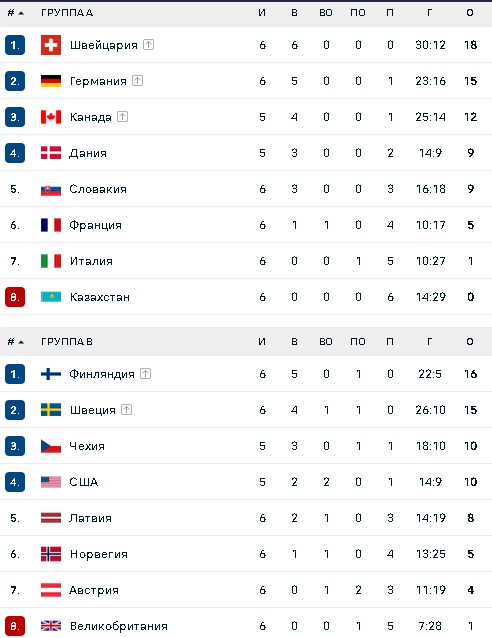This screenshot has height=638, width=492.
Task: Click the Great Britain flag icon
Action: click(x=51, y=626)
